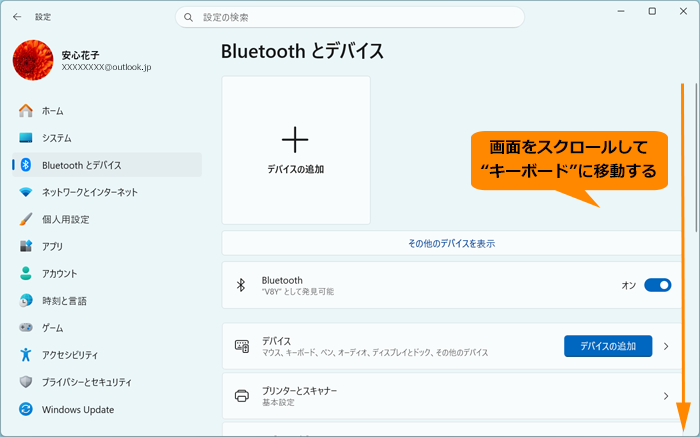
Task: Click the ホーム house icon
Action: pos(26,111)
